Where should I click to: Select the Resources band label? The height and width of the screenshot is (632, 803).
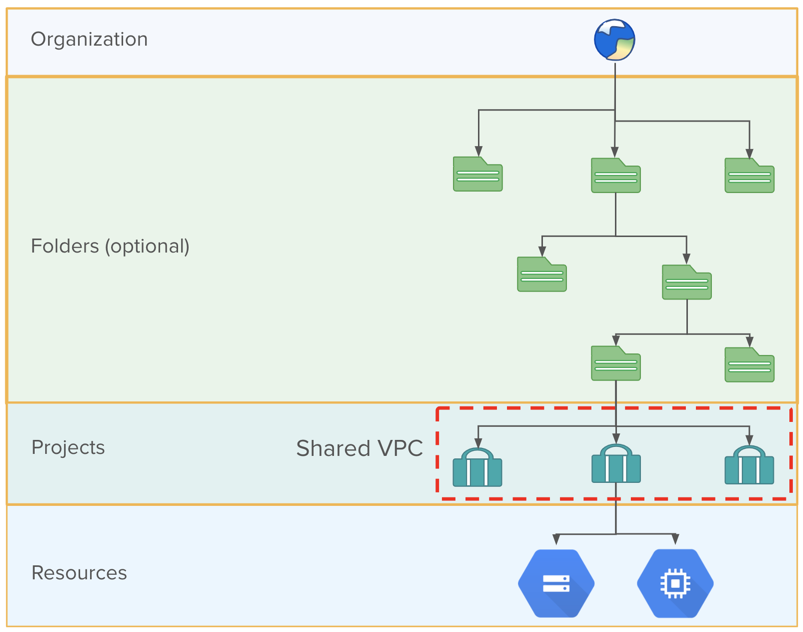(78, 573)
